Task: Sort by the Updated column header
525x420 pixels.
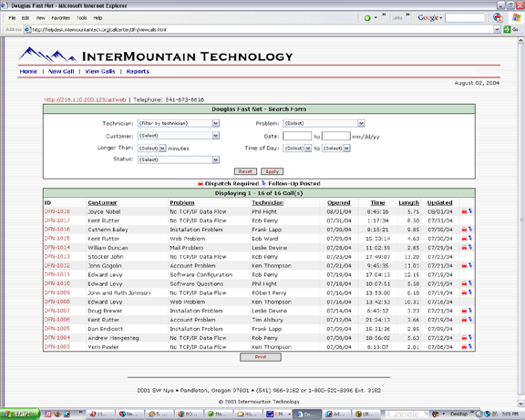Action: (x=440, y=203)
